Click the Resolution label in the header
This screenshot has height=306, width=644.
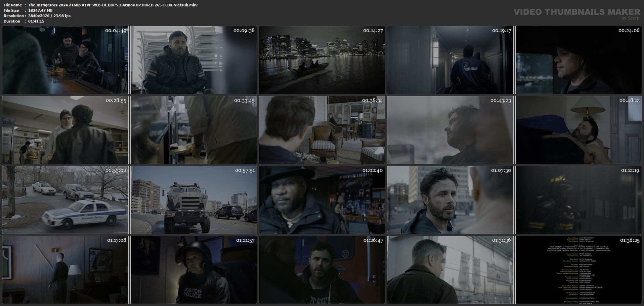click(x=14, y=16)
